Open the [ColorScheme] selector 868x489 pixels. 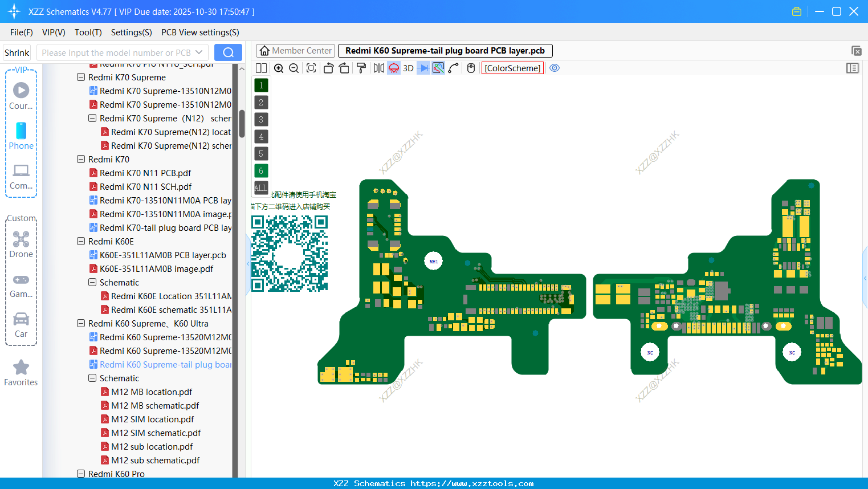(512, 68)
